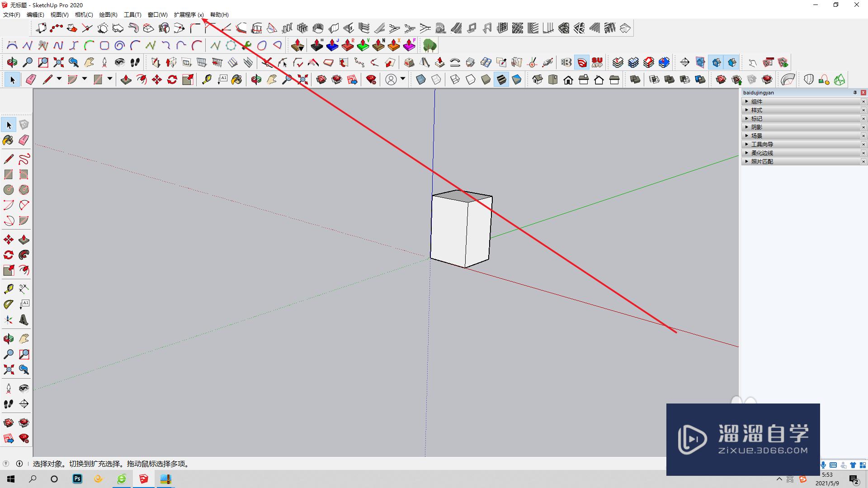This screenshot has width=868, height=488.
Task: Choose the 3D Text tool
Action: point(24,320)
